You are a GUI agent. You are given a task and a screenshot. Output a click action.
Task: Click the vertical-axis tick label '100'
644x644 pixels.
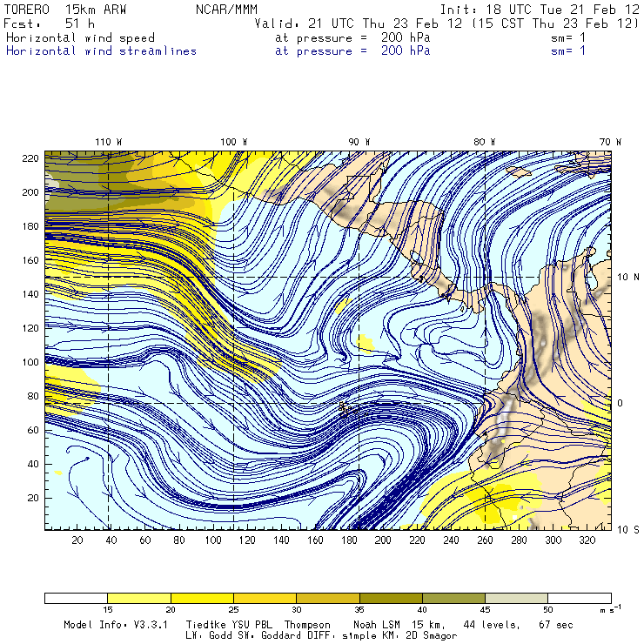tap(30, 362)
